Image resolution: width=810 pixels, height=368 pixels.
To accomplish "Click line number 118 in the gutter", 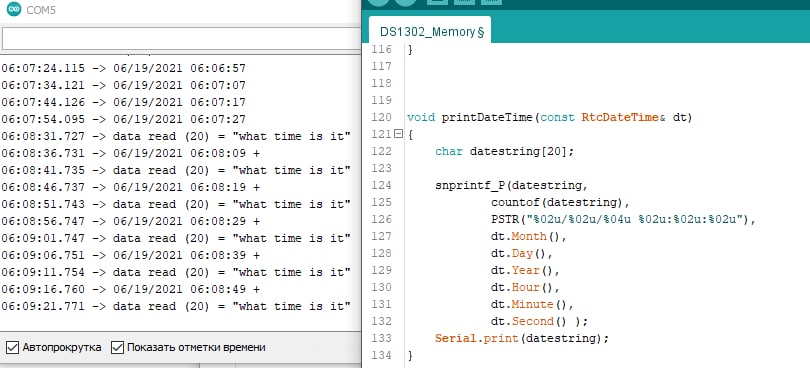I will tap(382, 83).
